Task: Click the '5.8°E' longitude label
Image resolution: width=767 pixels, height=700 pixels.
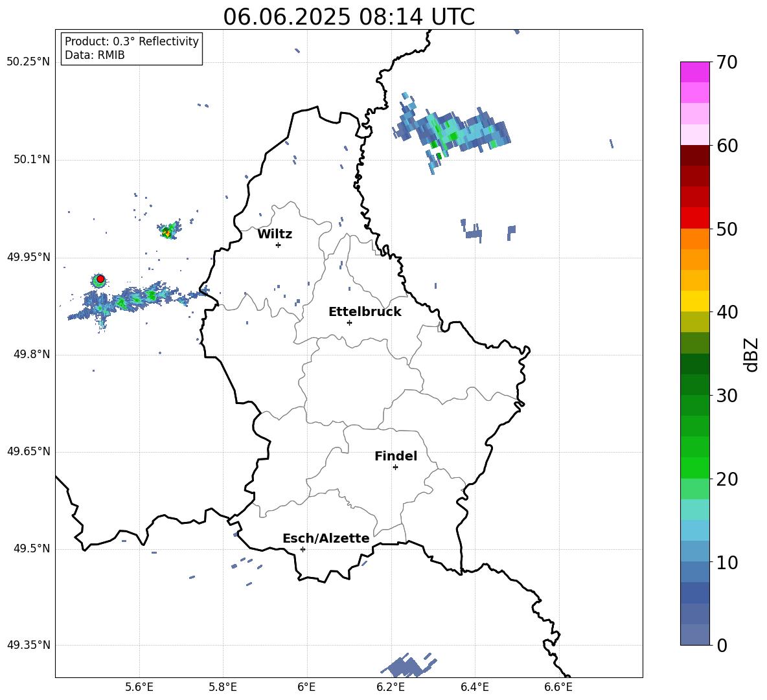Action: [x=223, y=687]
